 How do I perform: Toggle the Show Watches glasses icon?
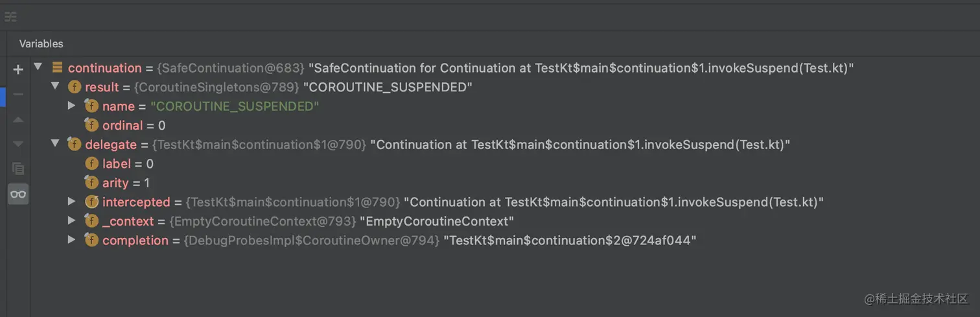click(18, 194)
